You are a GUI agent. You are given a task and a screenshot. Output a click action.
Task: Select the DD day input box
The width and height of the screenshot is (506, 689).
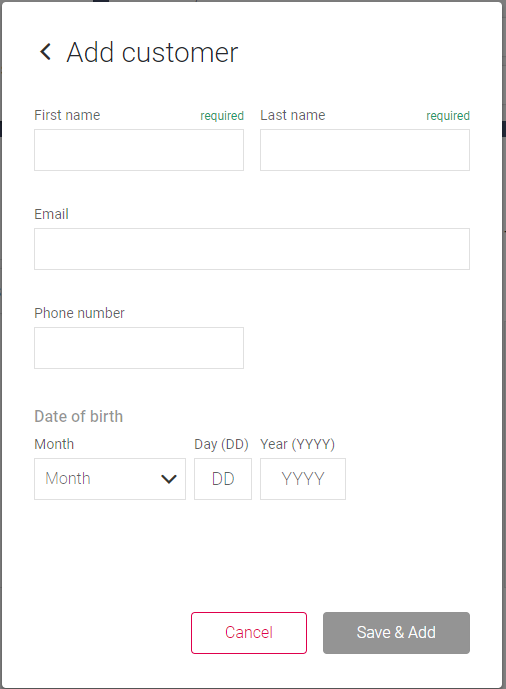(x=223, y=479)
